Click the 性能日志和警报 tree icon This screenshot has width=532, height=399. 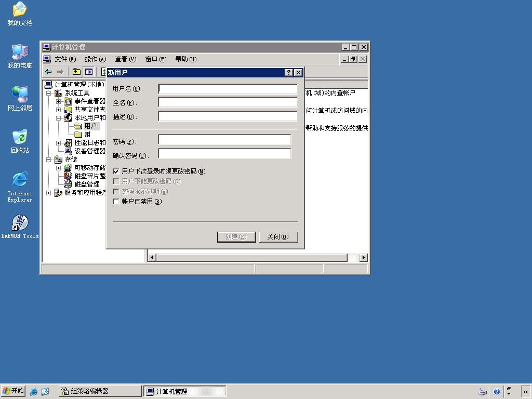[x=68, y=143]
